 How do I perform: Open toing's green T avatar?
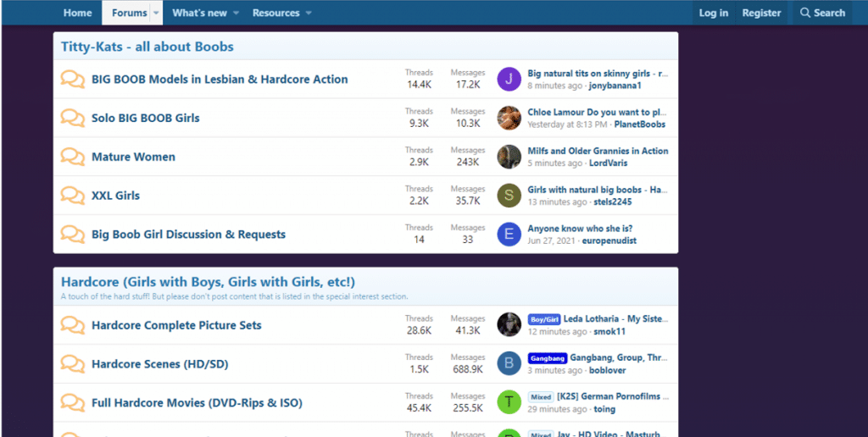pos(509,402)
